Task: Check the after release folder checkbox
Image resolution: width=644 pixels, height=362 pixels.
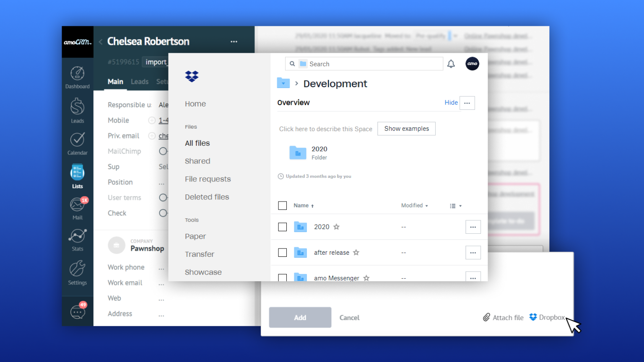Action: (283, 253)
